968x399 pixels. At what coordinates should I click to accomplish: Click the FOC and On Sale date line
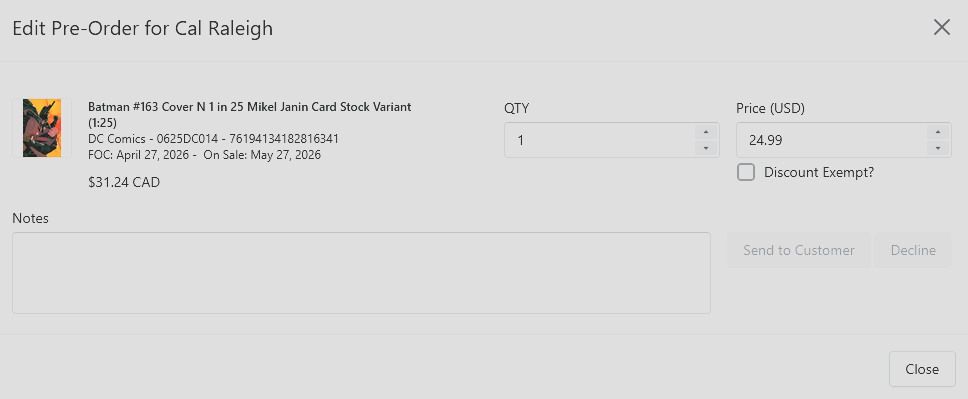(x=204, y=155)
